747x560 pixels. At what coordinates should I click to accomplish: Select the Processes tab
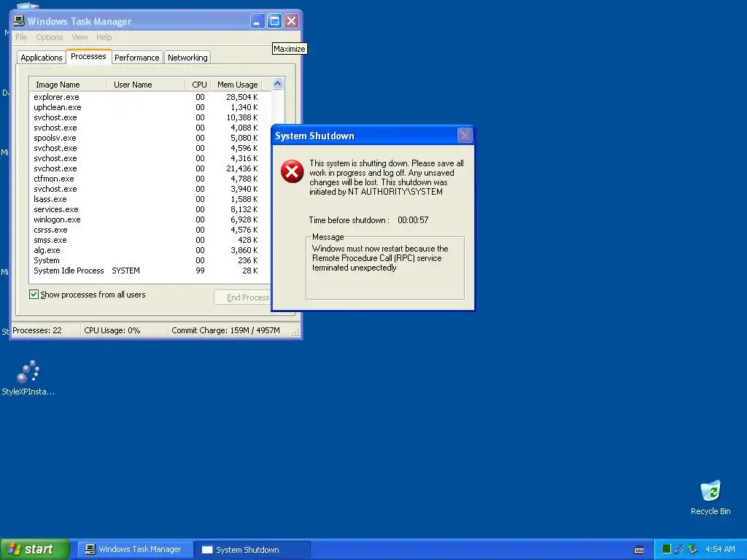88,56
